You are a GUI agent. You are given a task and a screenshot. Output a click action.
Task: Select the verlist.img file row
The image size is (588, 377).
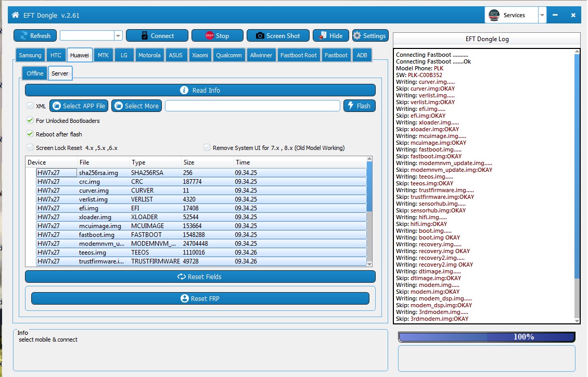pyautogui.click(x=201, y=199)
